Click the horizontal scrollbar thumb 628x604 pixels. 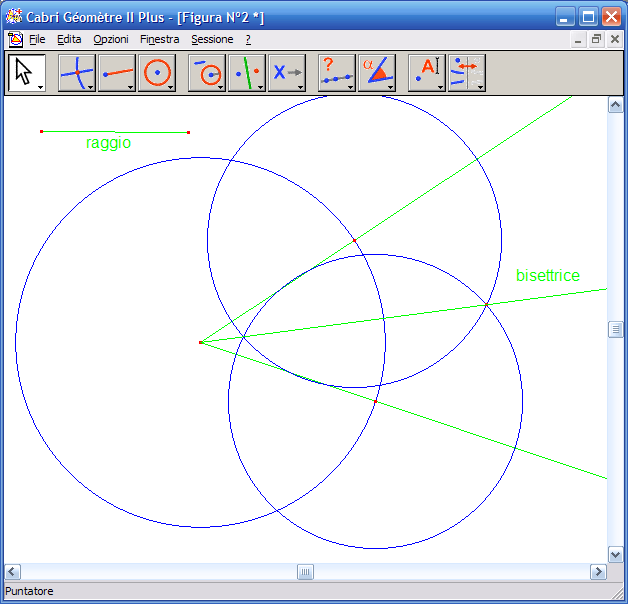click(x=305, y=572)
